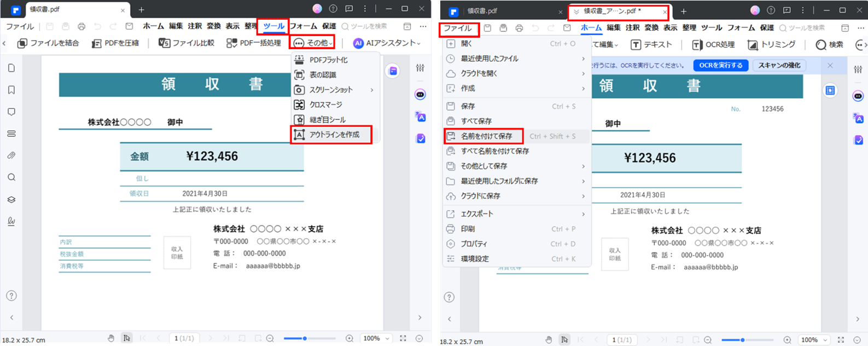
Task: Click the print icon in left window's quick access bar
Action: [81, 26]
